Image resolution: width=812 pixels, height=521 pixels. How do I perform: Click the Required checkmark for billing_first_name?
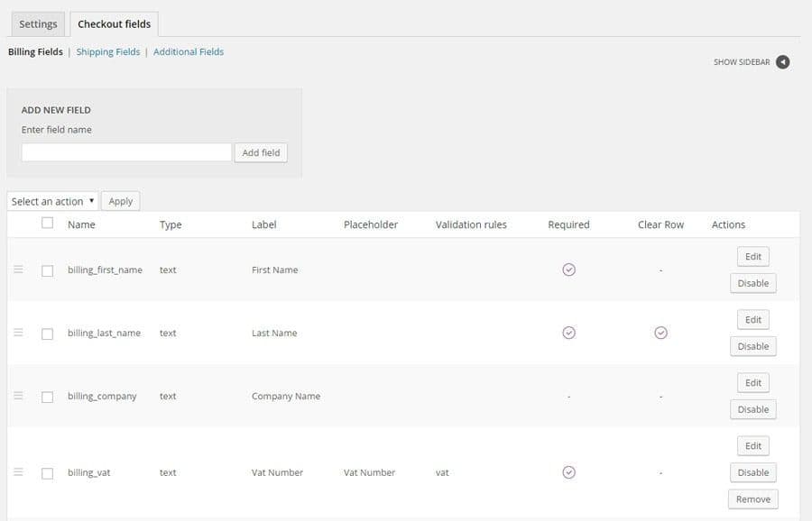click(568, 270)
